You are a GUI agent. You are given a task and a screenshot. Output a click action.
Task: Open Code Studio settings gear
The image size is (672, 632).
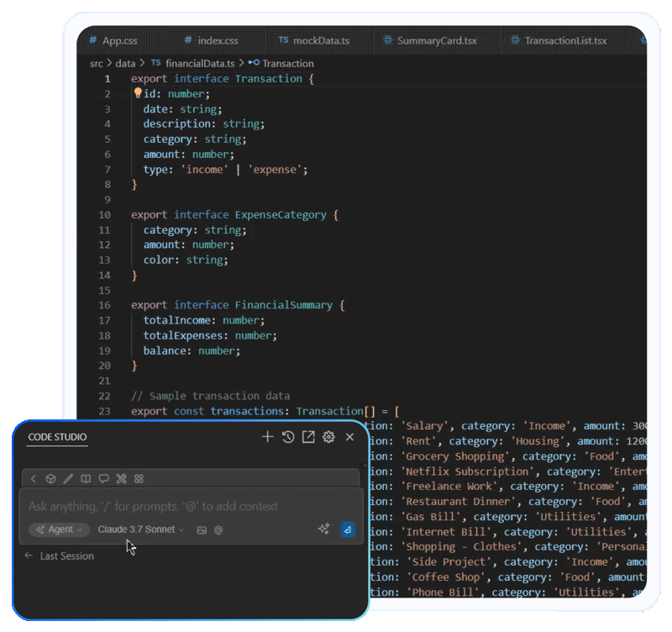point(329,437)
